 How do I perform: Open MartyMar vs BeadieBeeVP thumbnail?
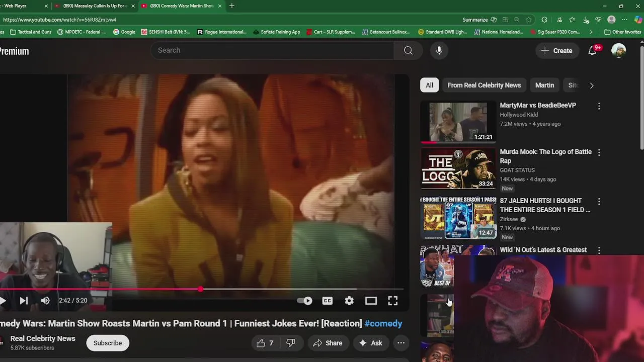[458, 123]
